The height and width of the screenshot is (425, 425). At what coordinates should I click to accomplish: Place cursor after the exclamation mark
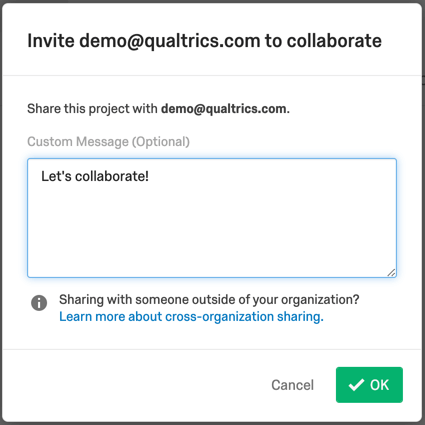click(150, 176)
